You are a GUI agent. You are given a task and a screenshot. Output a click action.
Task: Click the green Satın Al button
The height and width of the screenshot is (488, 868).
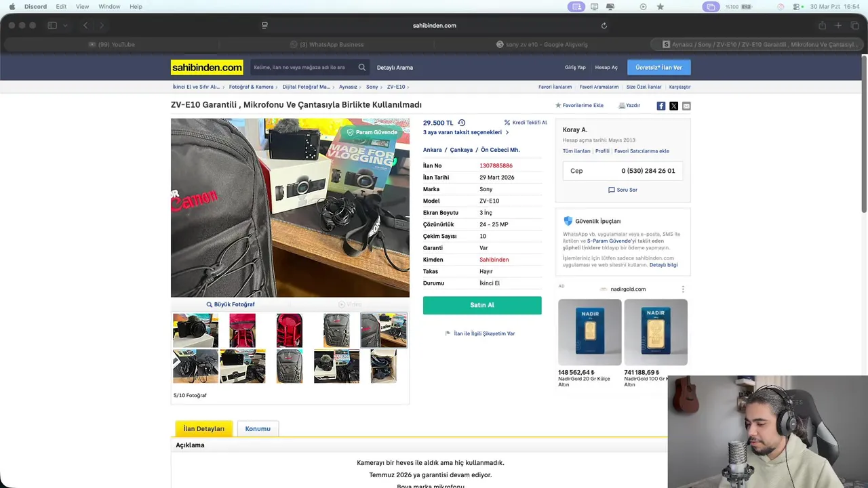(x=482, y=305)
